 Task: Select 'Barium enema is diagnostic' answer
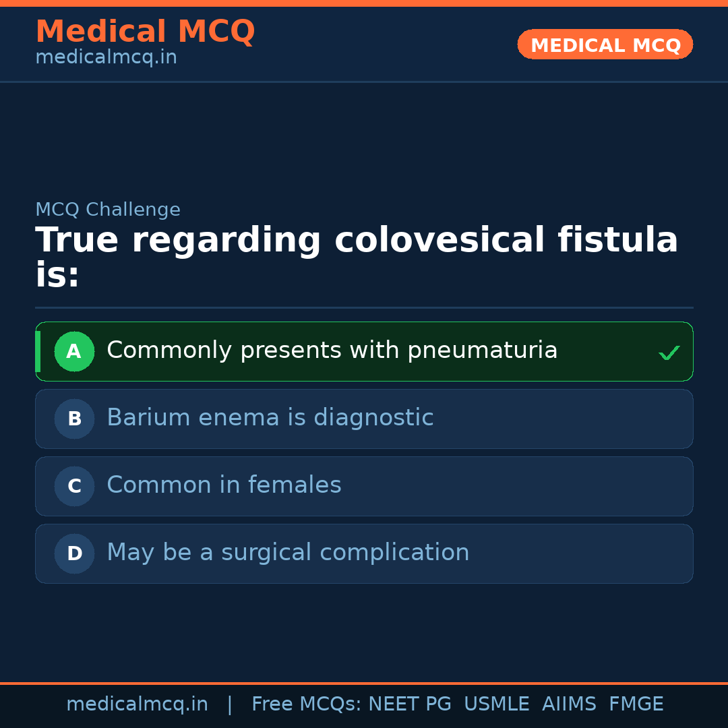coord(270,418)
